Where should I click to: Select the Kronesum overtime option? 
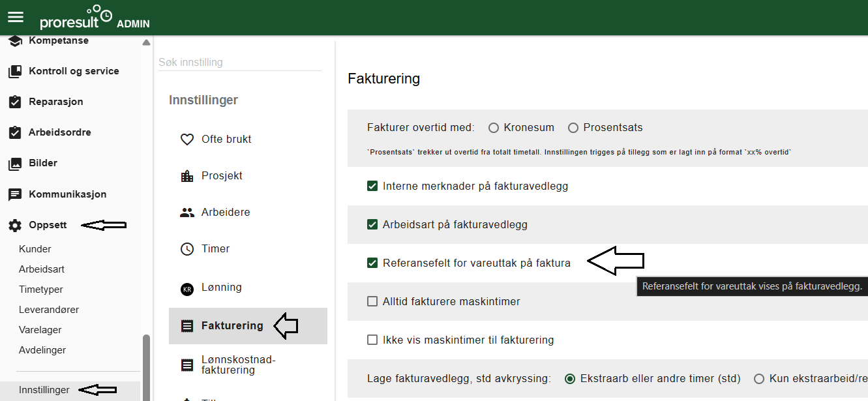tap(494, 128)
